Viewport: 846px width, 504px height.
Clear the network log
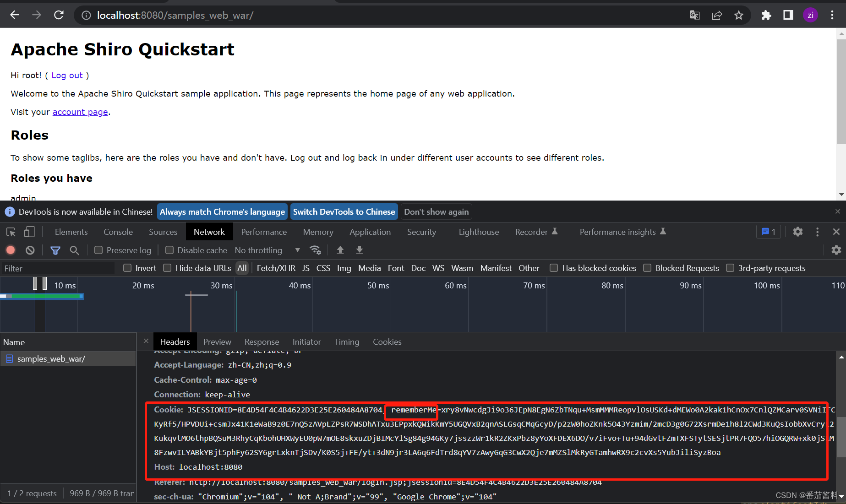(x=30, y=250)
